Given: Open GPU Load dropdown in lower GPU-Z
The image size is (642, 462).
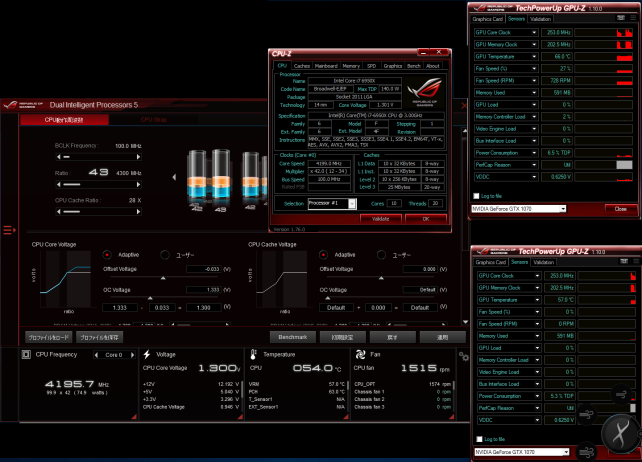Looking at the screenshot, I should (x=537, y=348).
